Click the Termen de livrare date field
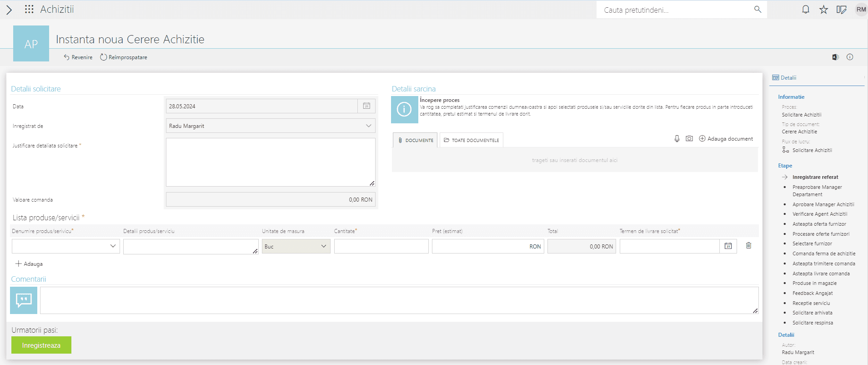 coord(669,246)
